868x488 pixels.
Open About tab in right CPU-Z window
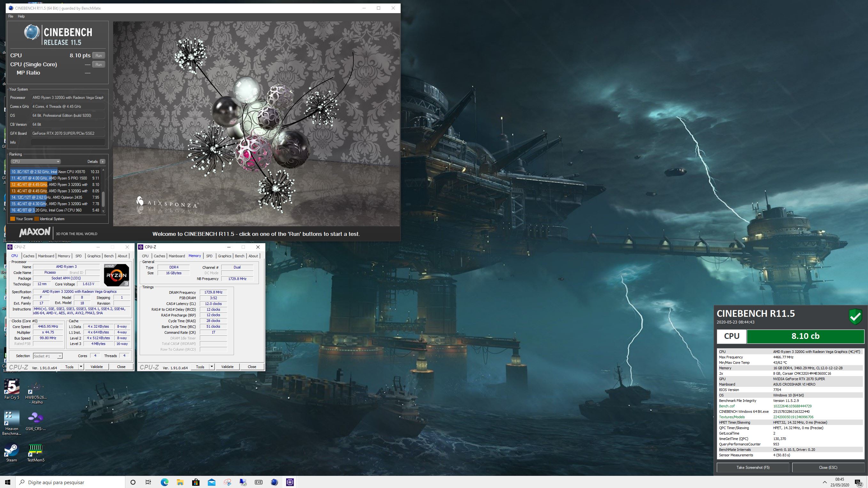(x=253, y=256)
